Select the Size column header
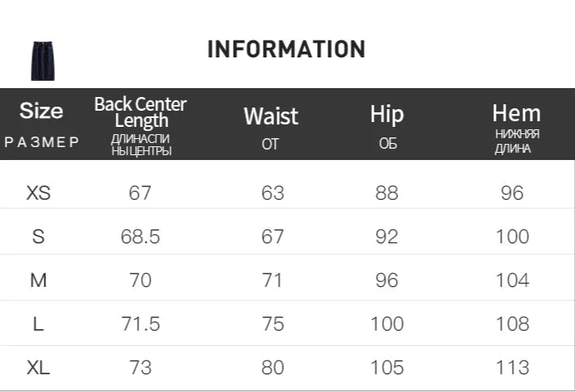The height and width of the screenshot is (392, 575). pyautogui.click(x=41, y=111)
